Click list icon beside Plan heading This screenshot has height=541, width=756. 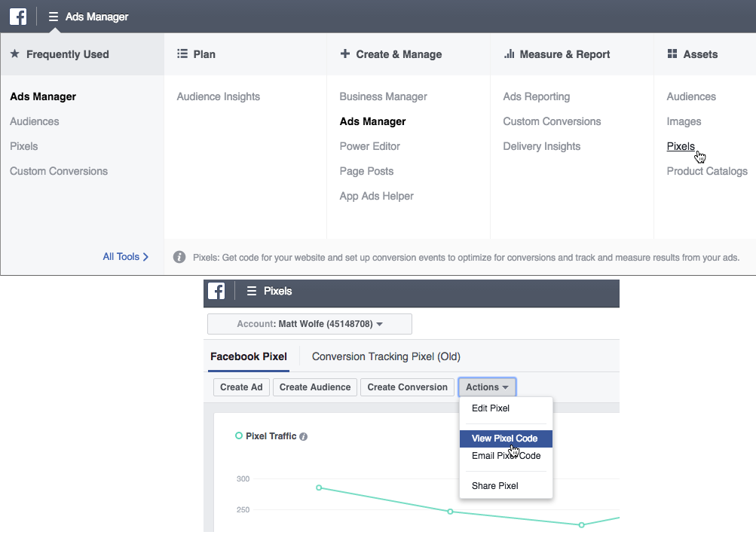point(182,53)
